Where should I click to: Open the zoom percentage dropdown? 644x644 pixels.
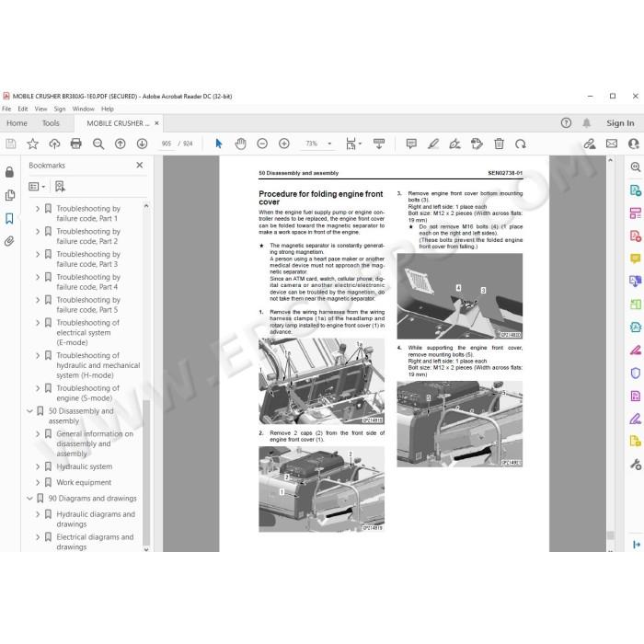(329, 144)
